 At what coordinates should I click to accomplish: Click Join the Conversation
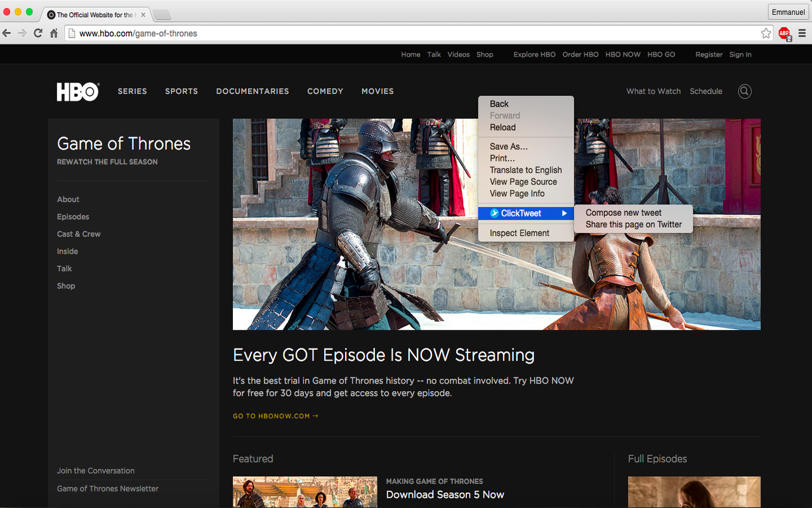pos(96,471)
